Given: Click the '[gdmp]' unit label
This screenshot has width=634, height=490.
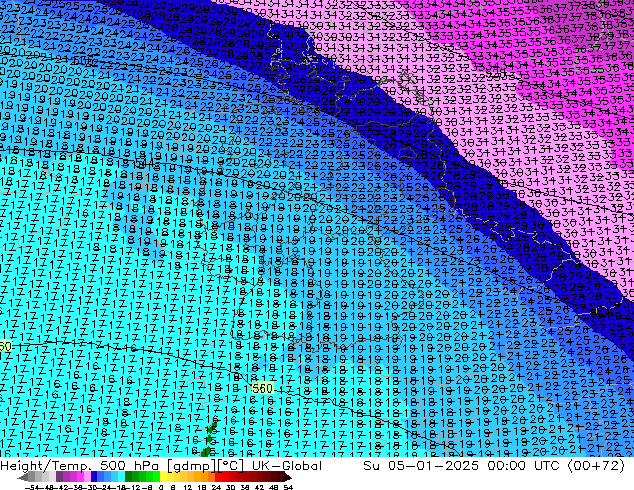Looking at the screenshot, I should pos(190,466).
